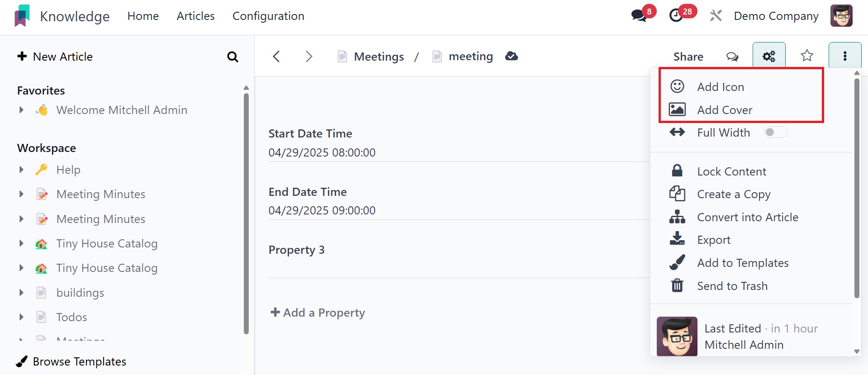Go back with the left arrow

click(x=276, y=57)
